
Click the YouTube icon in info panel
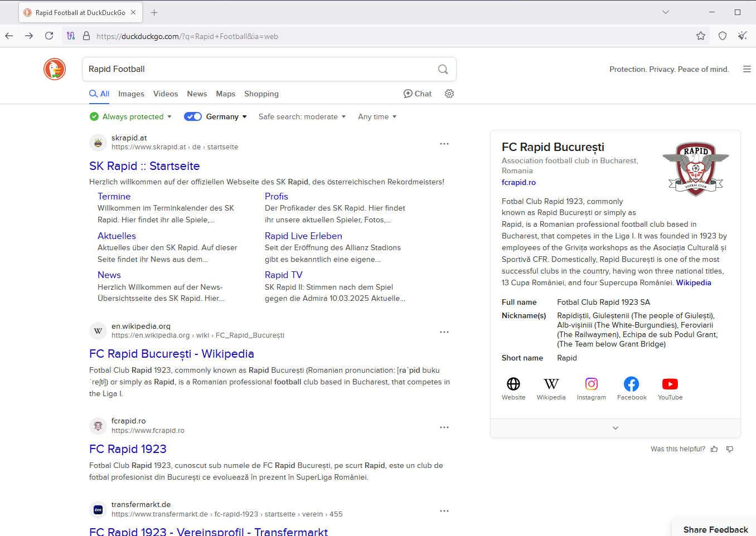click(x=670, y=384)
